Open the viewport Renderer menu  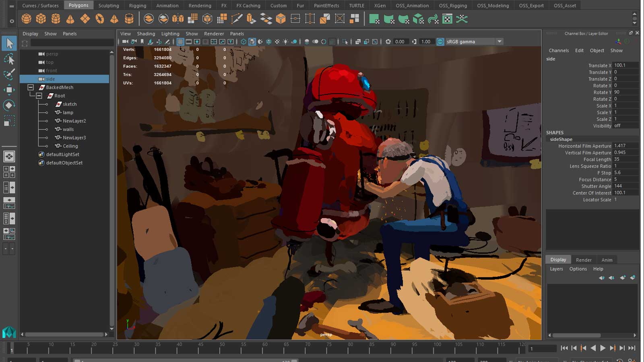pyautogui.click(x=214, y=34)
